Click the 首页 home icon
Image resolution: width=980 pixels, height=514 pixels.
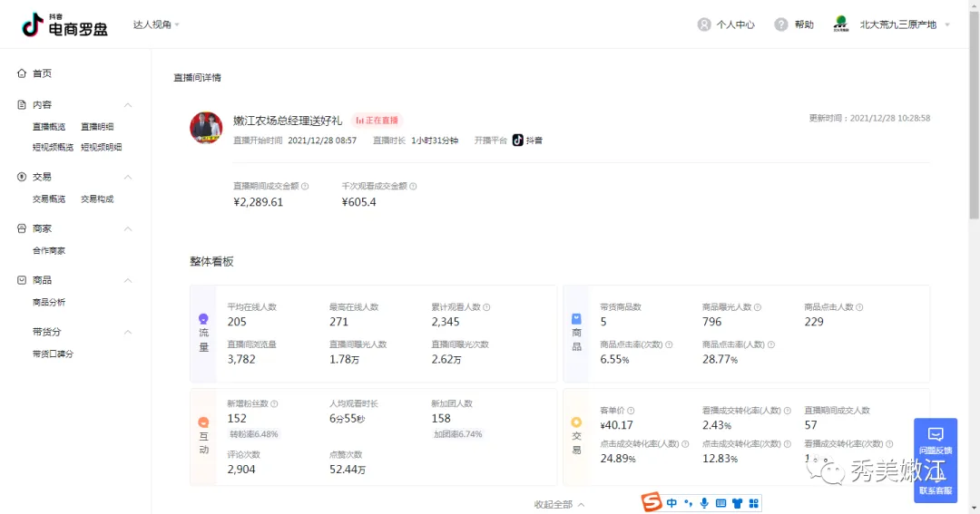click(22, 73)
